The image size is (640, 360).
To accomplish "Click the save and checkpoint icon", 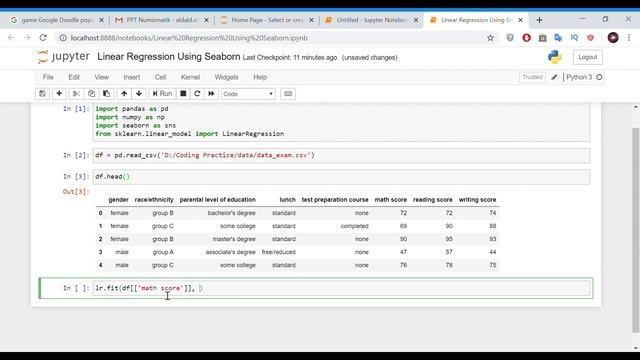I will point(42,94).
